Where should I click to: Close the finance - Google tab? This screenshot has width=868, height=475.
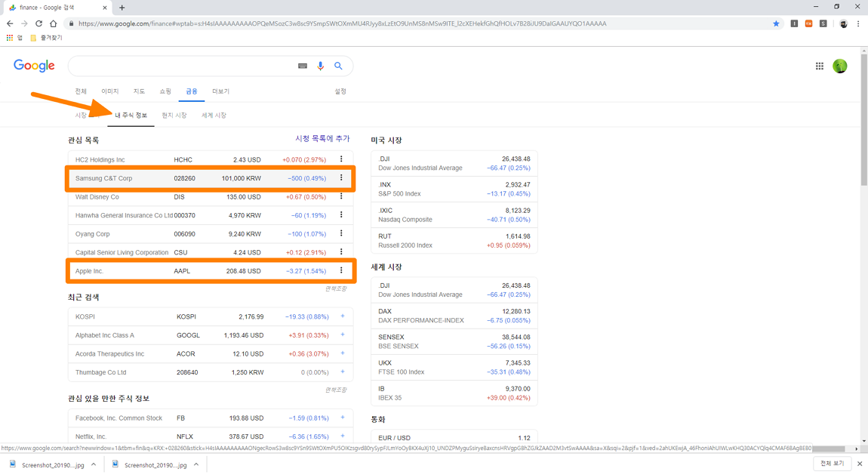click(x=105, y=8)
